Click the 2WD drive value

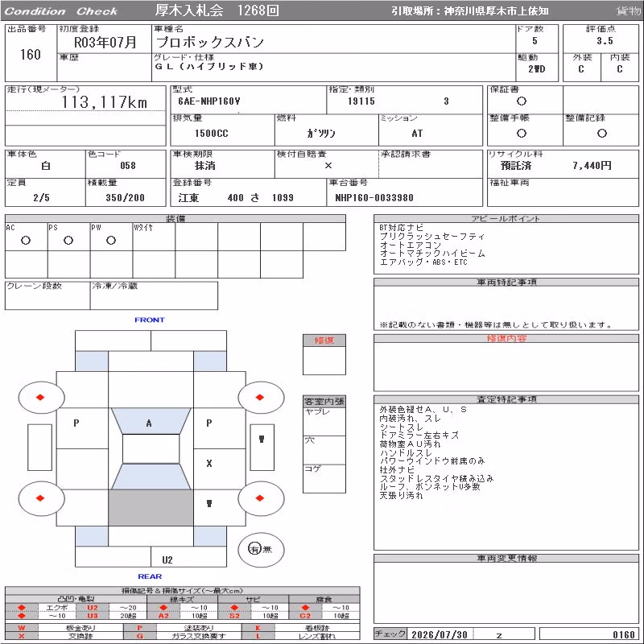click(536, 69)
